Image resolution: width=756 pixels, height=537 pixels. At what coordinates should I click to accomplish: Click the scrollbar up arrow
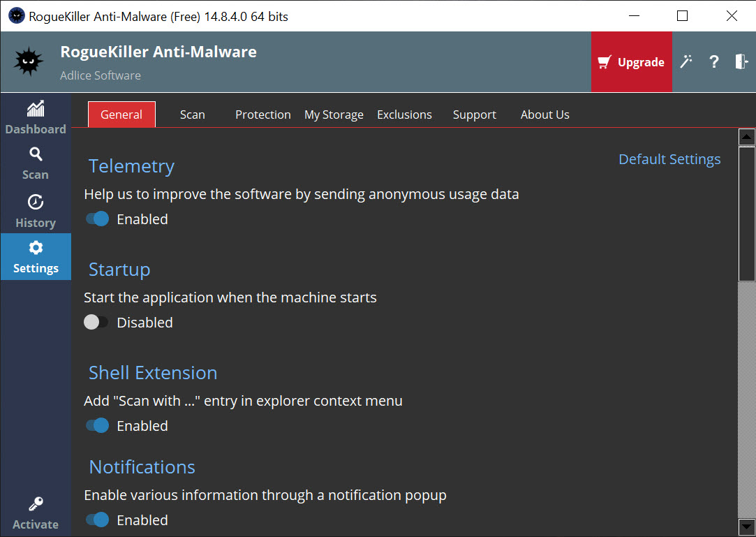click(x=746, y=137)
